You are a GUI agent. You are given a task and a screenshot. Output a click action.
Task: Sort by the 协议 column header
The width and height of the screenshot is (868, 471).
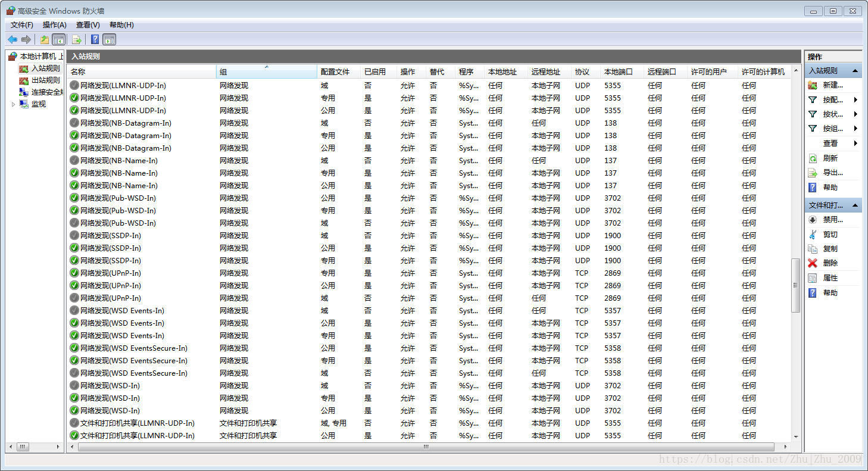[x=586, y=72]
